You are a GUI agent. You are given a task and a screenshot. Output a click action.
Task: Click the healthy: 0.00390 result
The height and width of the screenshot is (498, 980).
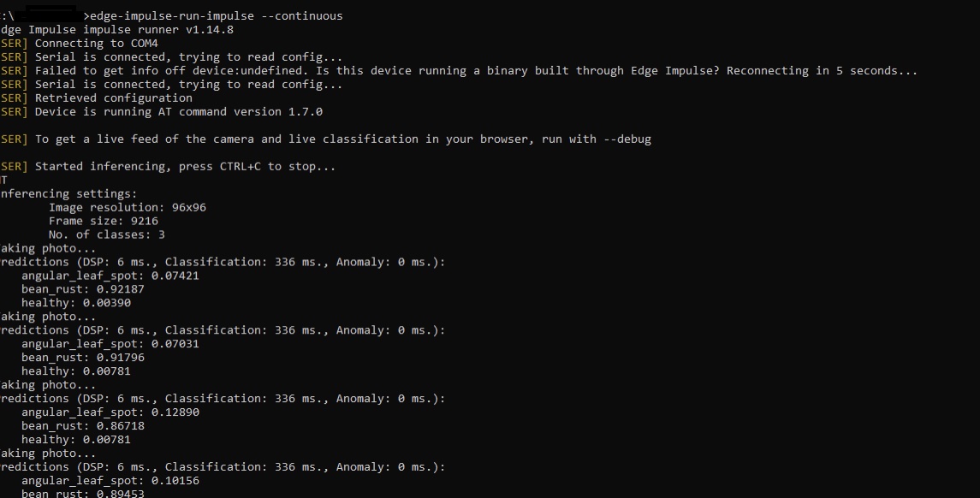(x=76, y=303)
